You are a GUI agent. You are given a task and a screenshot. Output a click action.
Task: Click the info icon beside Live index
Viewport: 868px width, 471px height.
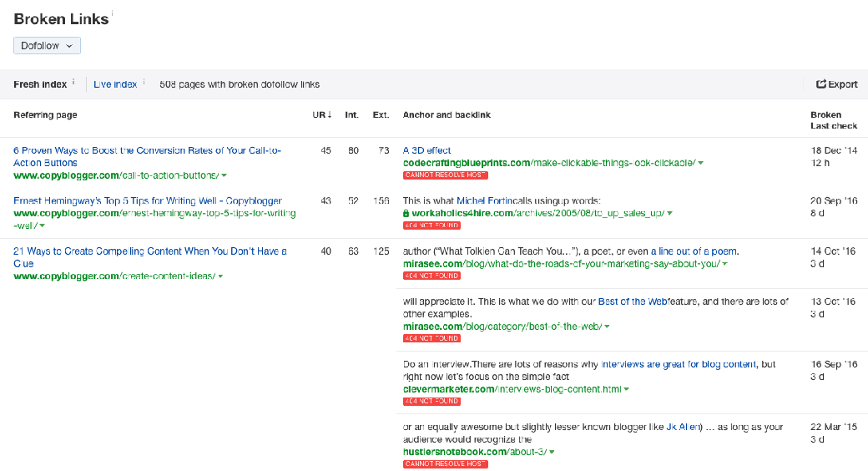[x=144, y=82]
